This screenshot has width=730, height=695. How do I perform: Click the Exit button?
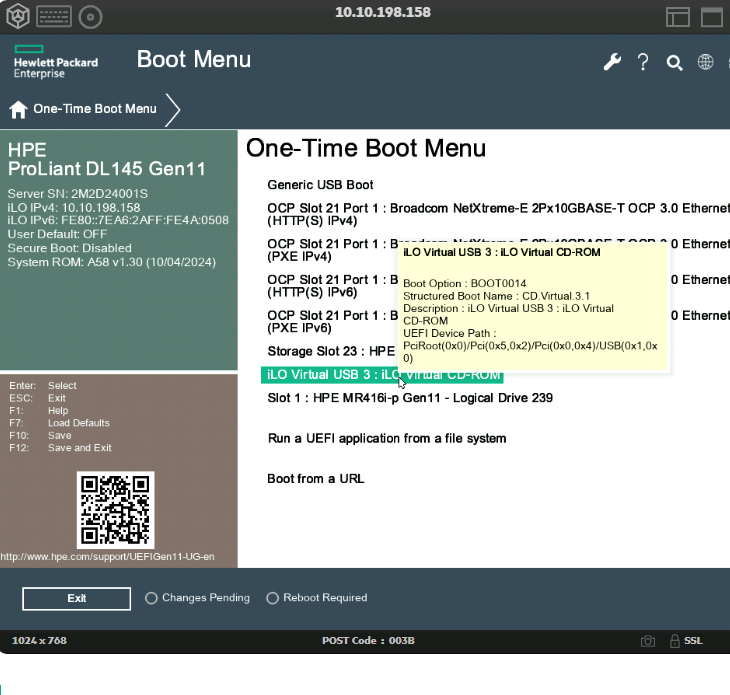coord(76,598)
